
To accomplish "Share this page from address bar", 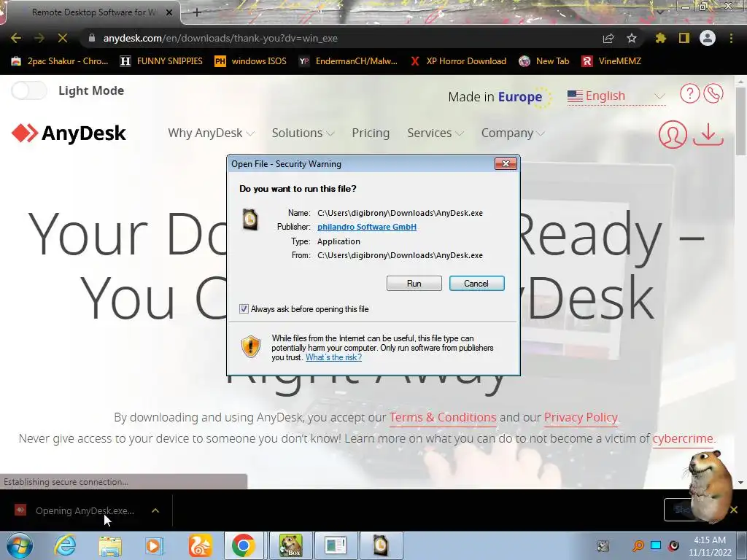I will pyautogui.click(x=608, y=39).
